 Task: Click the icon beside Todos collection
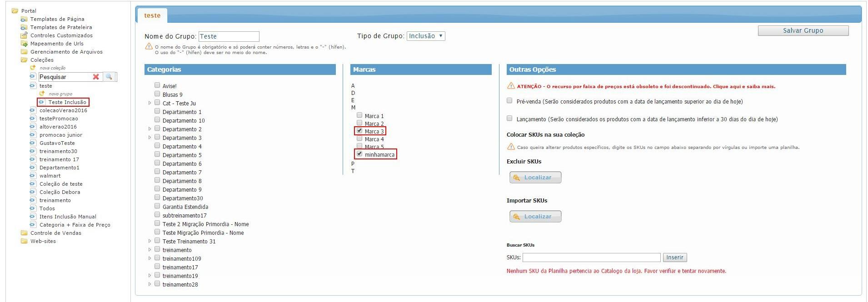click(33, 208)
